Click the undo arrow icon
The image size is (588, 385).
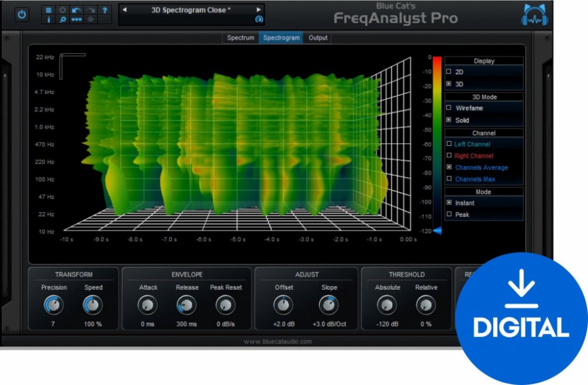[76, 10]
